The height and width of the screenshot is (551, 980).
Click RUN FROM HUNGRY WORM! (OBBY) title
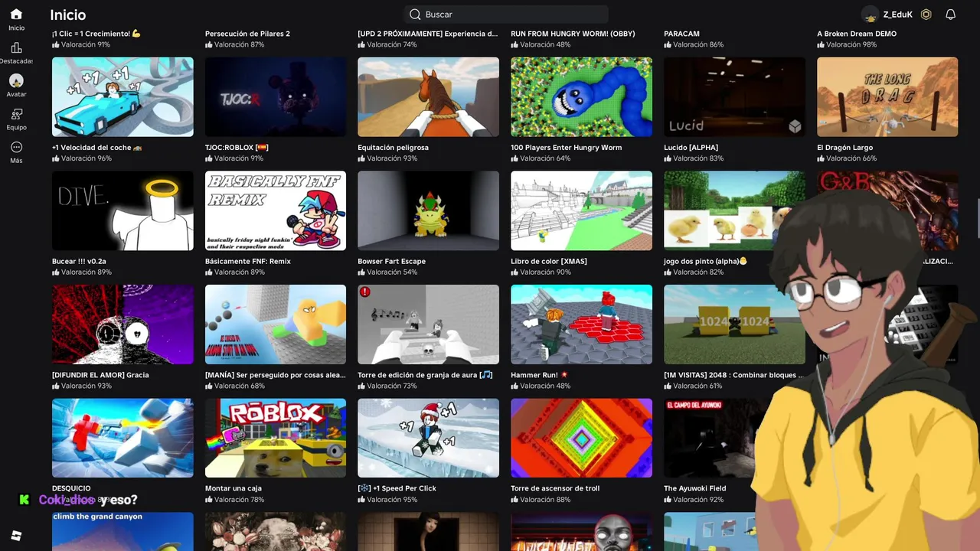(573, 34)
